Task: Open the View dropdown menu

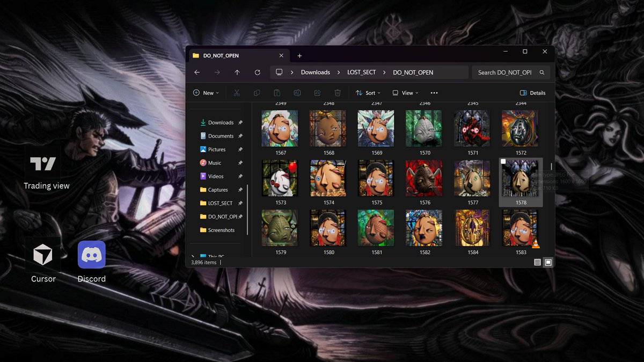Action: click(x=405, y=93)
